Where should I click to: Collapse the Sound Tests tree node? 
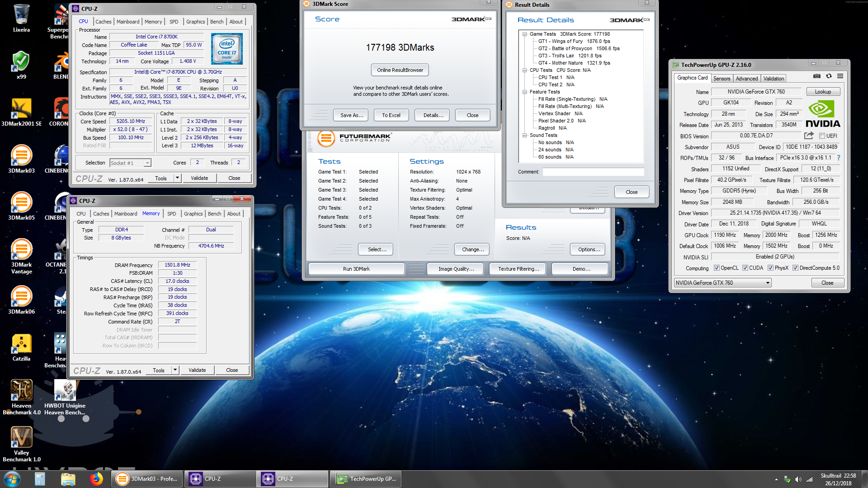coord(525,135)
